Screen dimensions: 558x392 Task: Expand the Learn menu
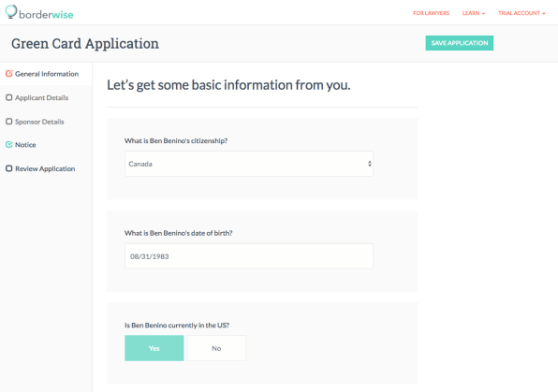(x=474, y=13)
